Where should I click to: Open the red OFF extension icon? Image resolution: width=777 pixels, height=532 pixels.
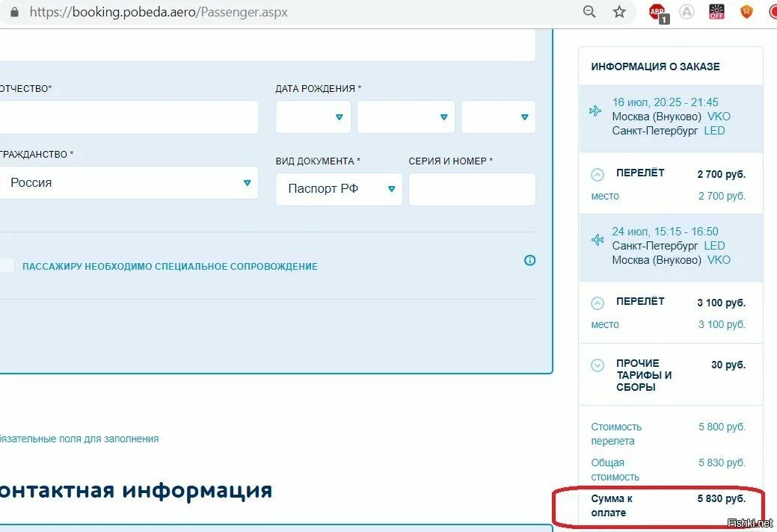[716, 11]
